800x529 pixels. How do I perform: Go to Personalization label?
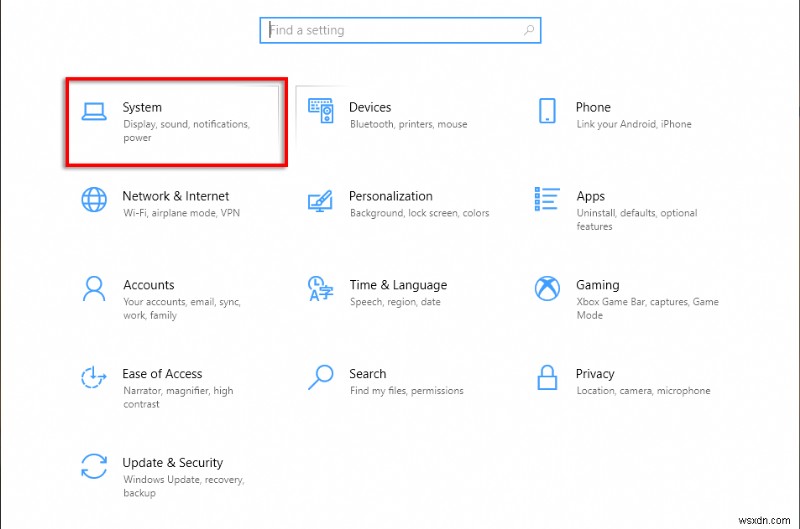(390, 196)
